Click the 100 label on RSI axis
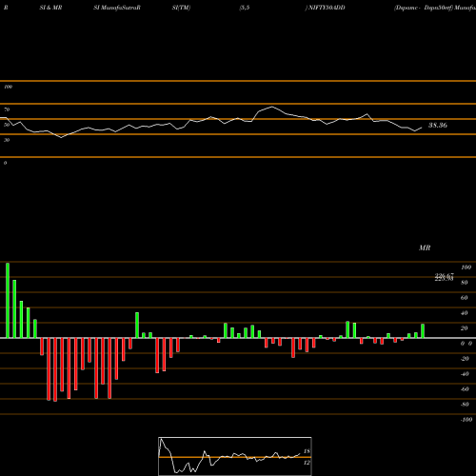The height and width of the screenshot is (476, 476). click(x=8, y=87)
